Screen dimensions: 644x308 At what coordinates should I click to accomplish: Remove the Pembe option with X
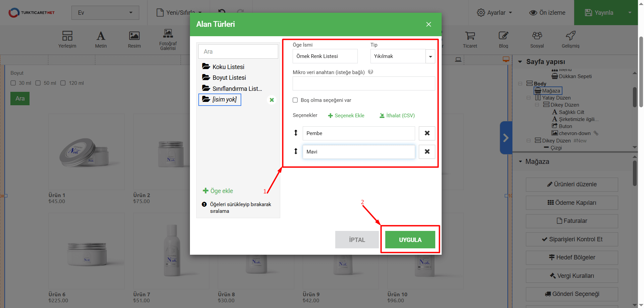point(427,133)
